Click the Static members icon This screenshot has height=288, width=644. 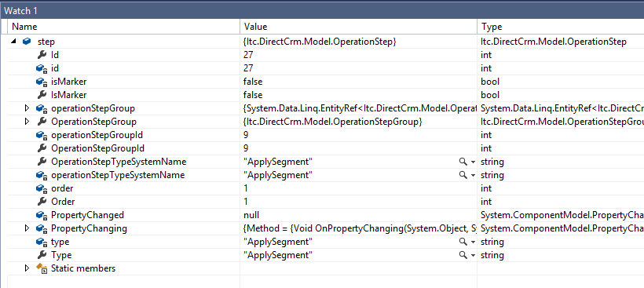(42, 268)
